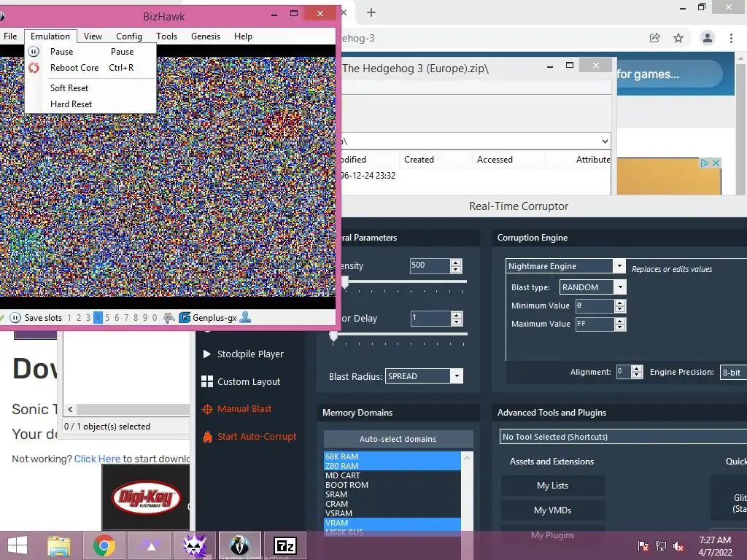Open the BizHawk Tools menu
This screenshot has height=560, width=747.
[167, 36]
